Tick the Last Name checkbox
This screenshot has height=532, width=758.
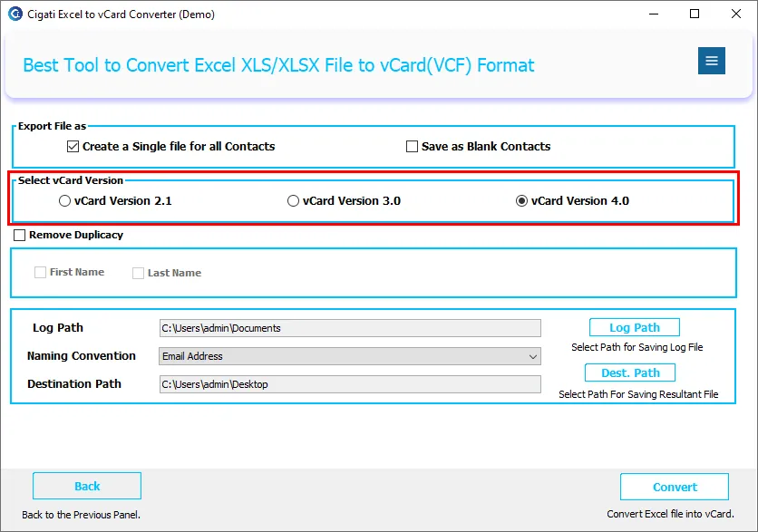[x=138, y=273]
